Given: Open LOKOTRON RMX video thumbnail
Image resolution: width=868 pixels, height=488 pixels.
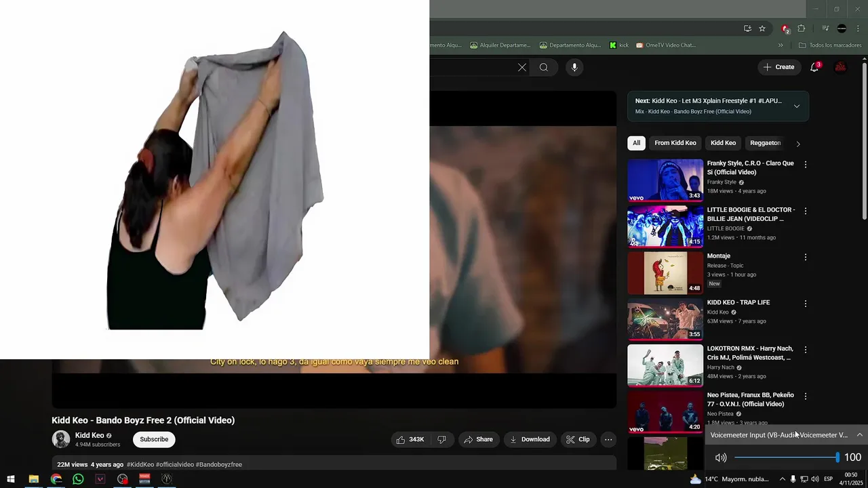Looking at the screenshot, I should [665, 365].
